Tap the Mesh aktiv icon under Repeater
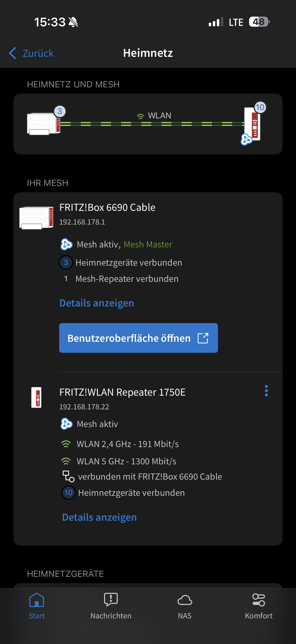 66,424
